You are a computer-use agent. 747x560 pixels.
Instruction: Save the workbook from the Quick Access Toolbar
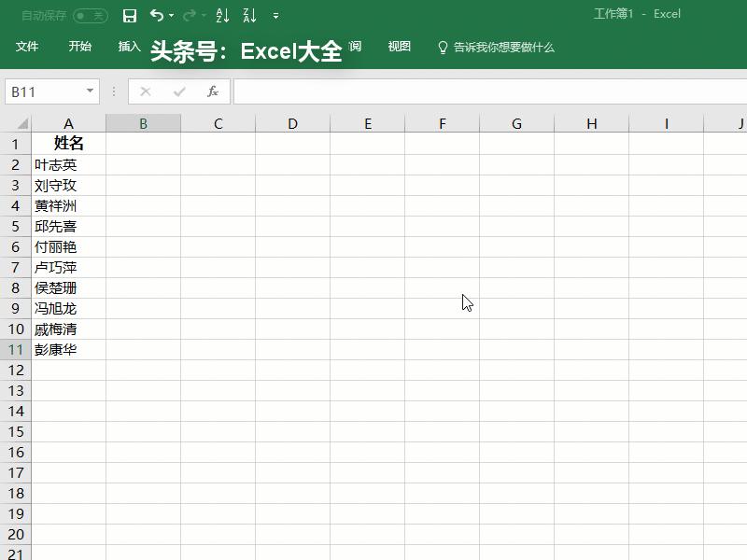(x=129, y=15)
